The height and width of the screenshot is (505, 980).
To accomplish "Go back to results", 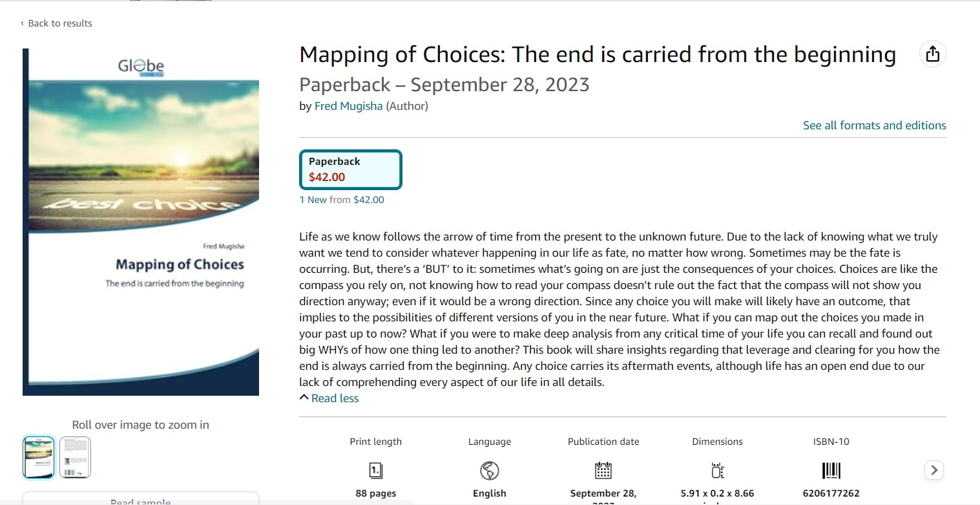I will 59,23.
